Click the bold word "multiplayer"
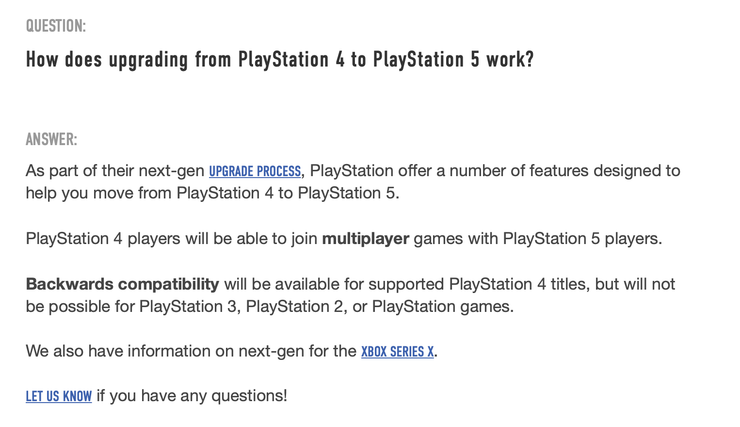 click(x=365, y=239)
